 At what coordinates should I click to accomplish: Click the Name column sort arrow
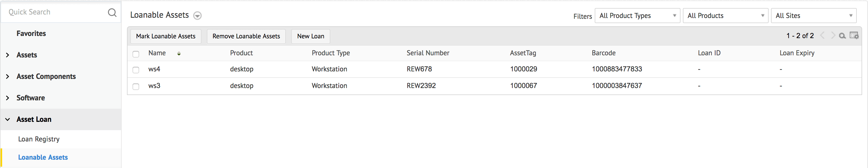click(x=179, y=54)
